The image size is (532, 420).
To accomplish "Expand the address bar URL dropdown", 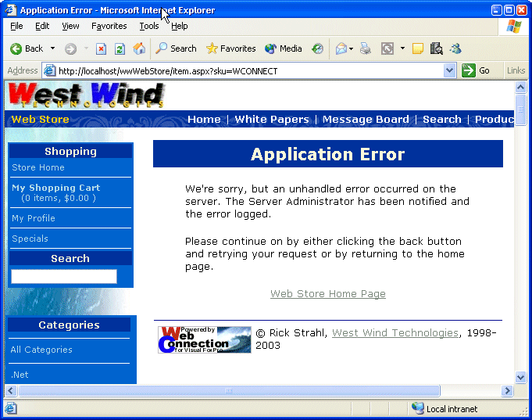I will [449, 70].
